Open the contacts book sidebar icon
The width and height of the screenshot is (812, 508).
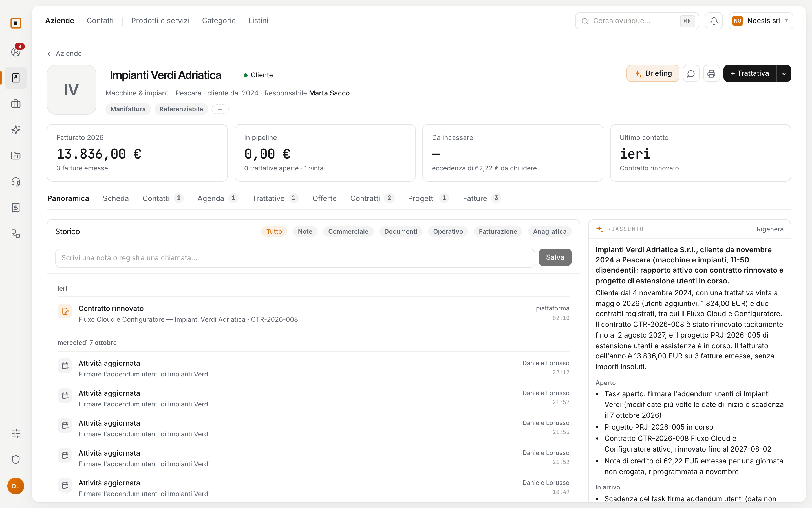[16, 78]
